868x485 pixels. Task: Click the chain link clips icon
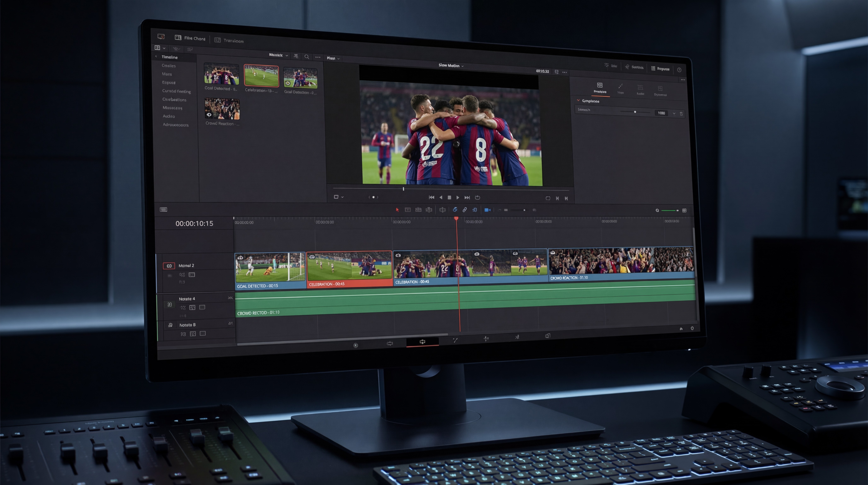[465, 210]
